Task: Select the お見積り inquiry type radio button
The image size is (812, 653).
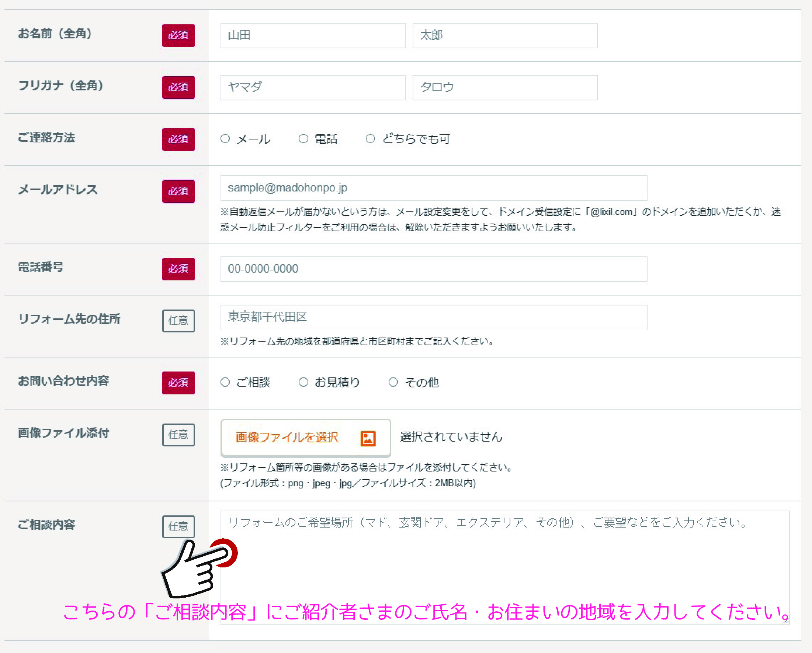Action: click(x=303, y=382)
